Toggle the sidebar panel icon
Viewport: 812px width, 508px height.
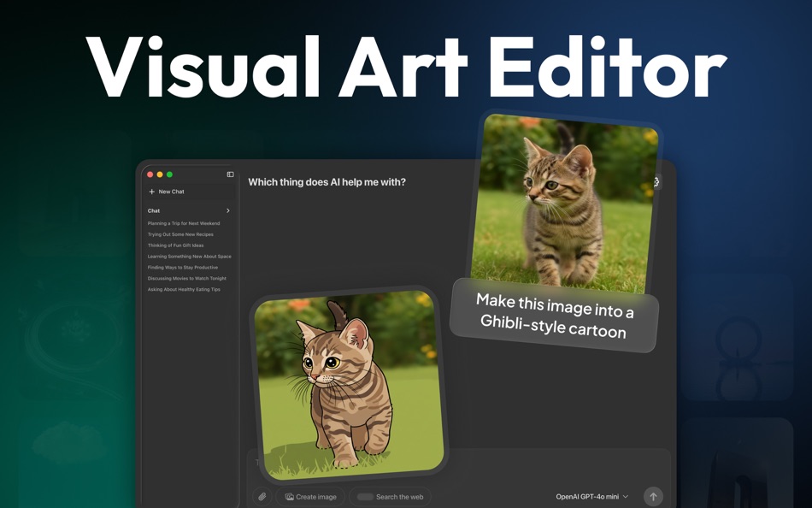click(x=231, y=174)
